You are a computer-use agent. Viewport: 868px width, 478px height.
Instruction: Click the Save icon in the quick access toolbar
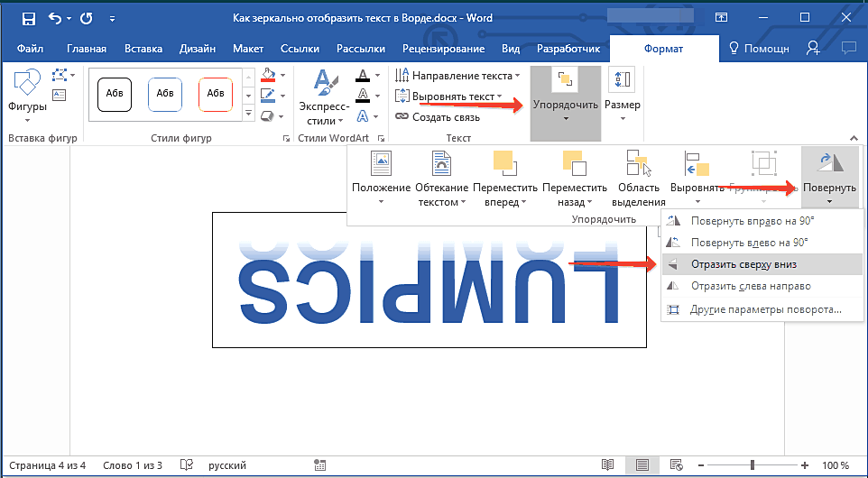pos(28,18)
